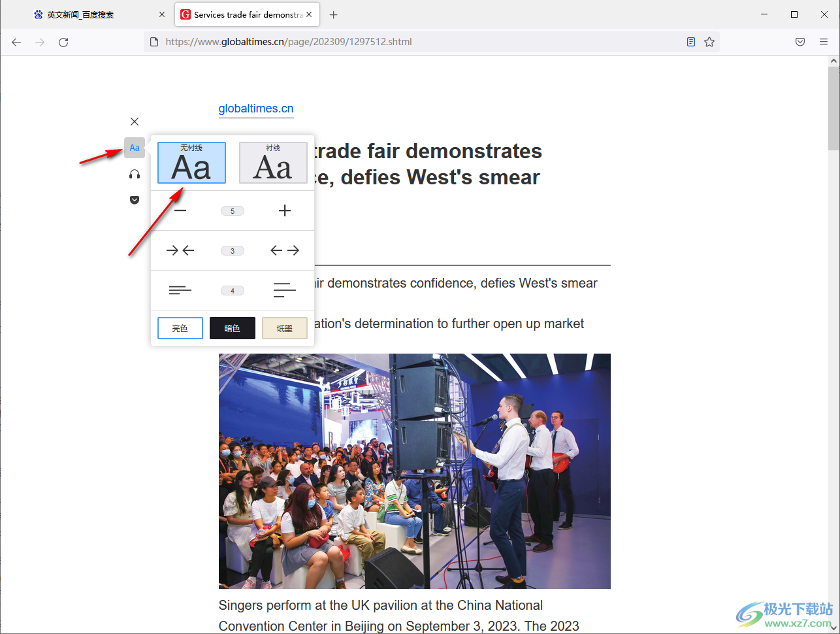Click the photo caption about Singers perform
The width and height of the screenshot is (840, 634).
point(399,616)
